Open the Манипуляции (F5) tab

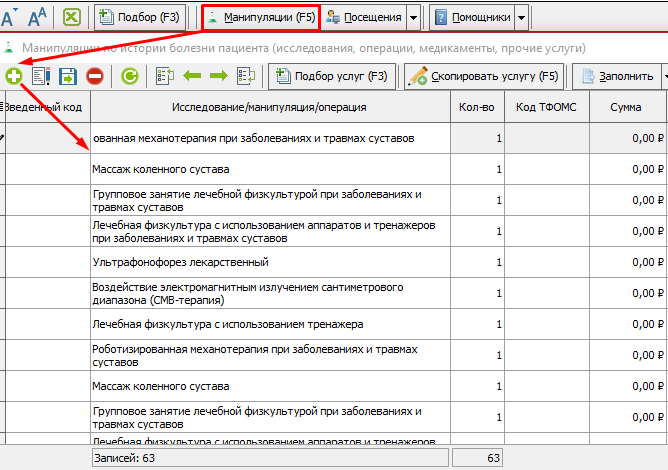pos(260,17)
